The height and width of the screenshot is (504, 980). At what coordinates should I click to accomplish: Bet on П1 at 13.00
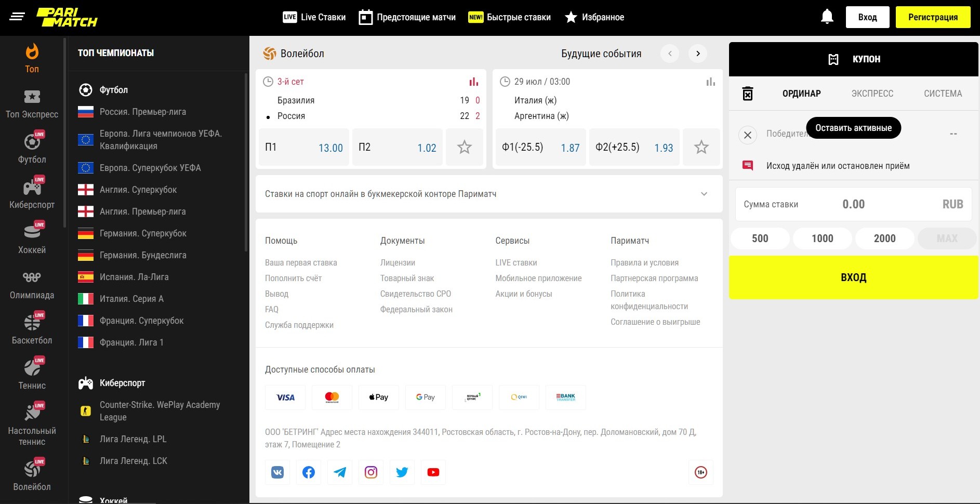304,147
